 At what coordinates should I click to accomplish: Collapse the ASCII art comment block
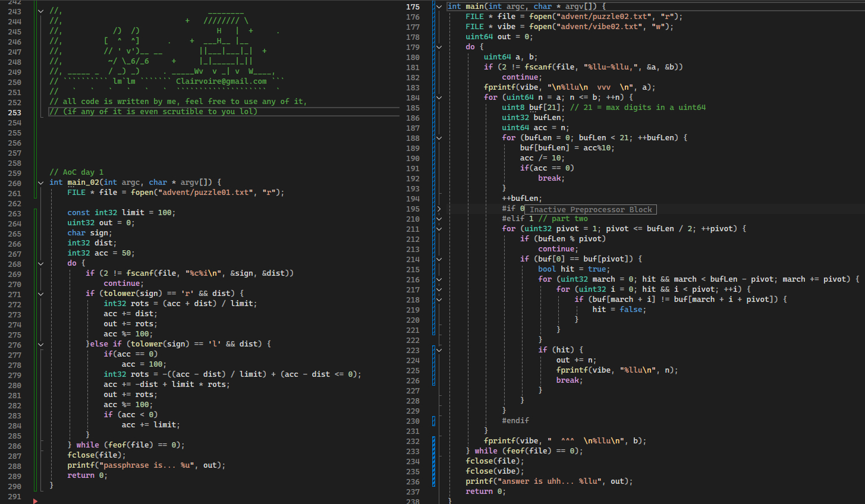point(40,11)
